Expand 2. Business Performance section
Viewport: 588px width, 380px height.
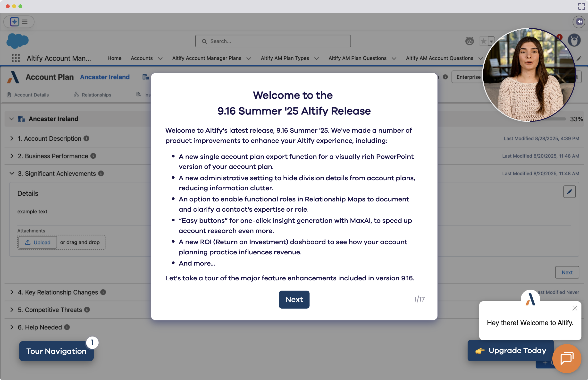12,156
